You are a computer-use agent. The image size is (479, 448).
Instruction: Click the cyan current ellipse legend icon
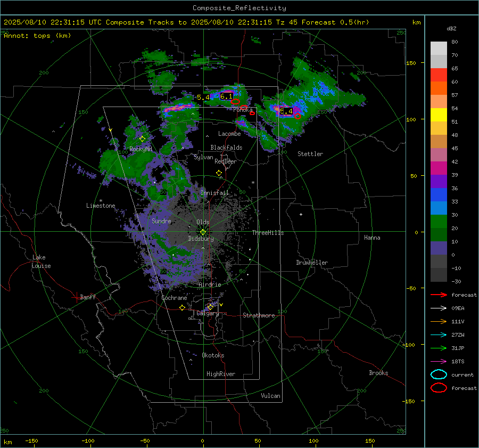coord(439,374)
